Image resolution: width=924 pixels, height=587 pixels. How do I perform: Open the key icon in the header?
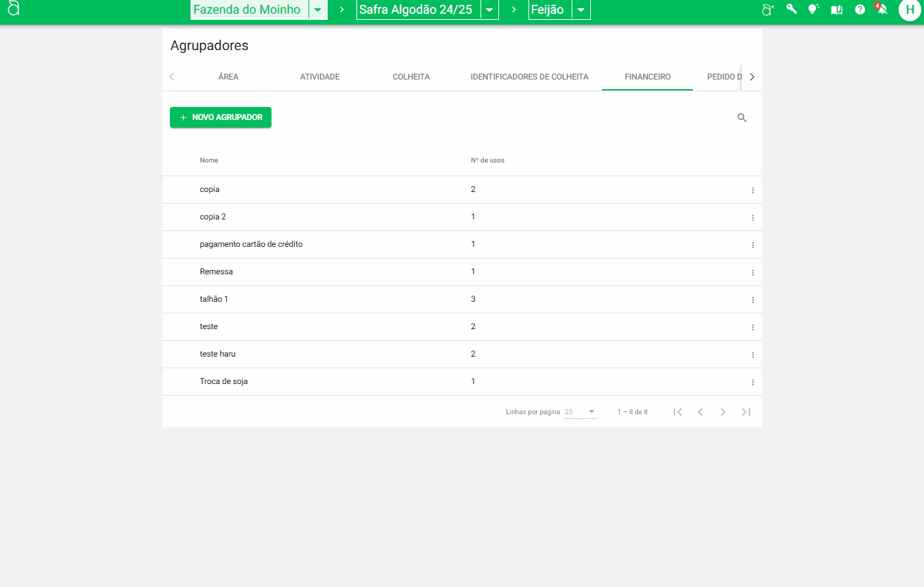point(791,10)
